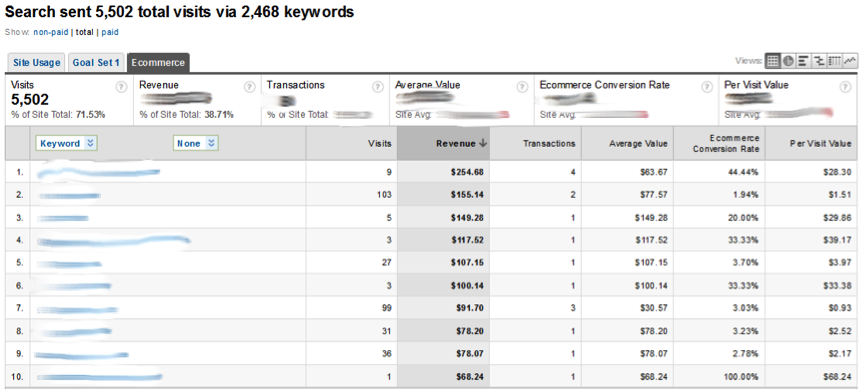Switch to the pie chart view

pos(788,61)
